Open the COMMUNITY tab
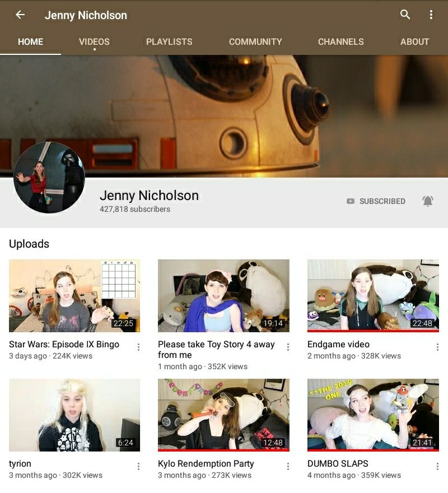448x493 pixels. pyautogui.click(x=255, y=42)
